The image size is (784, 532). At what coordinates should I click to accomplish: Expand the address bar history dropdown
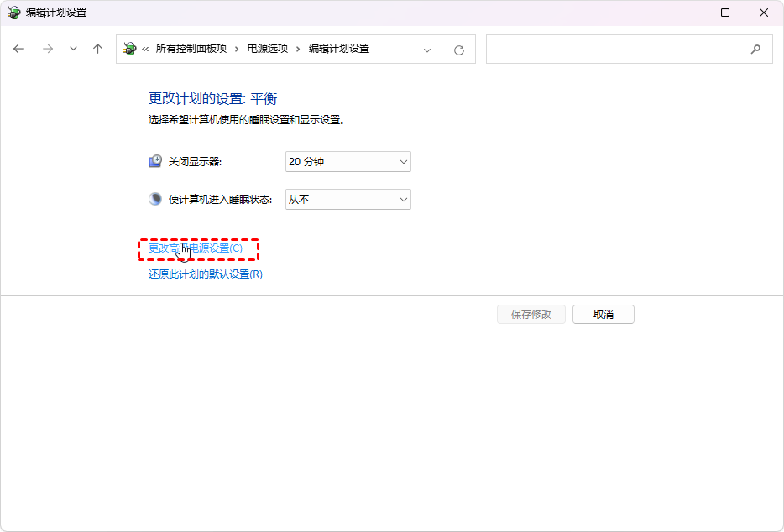(427, 50)
